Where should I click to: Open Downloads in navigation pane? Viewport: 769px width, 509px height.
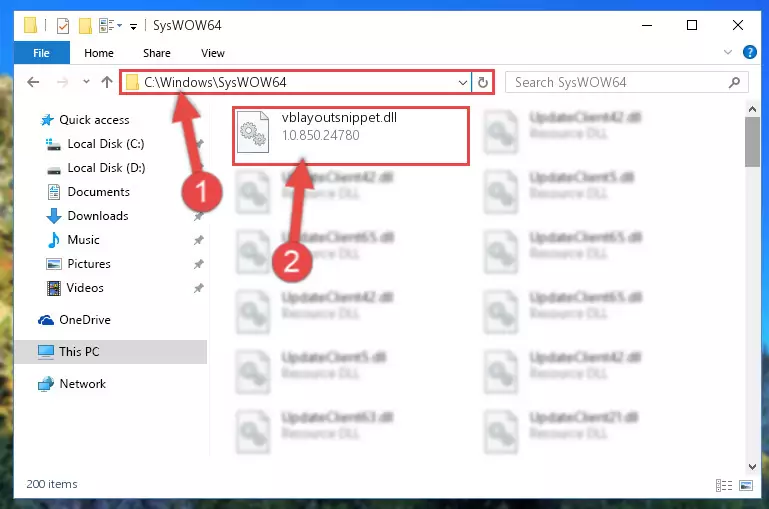[98, 216]
